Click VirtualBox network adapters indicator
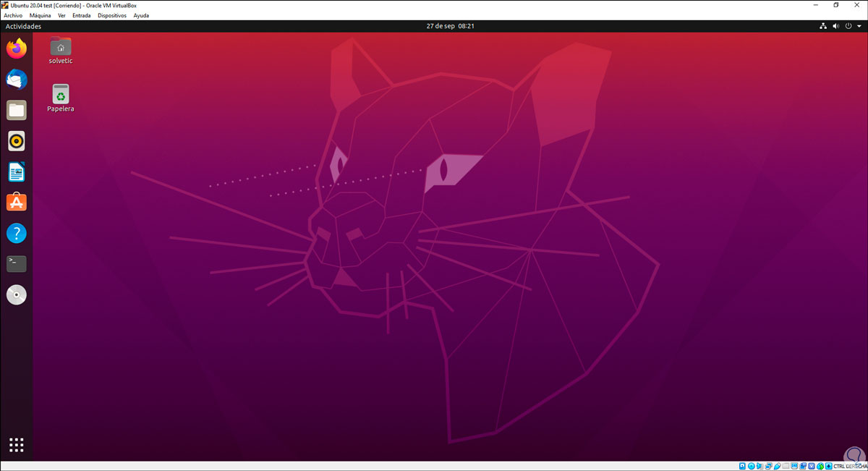 tap(769, 466)
